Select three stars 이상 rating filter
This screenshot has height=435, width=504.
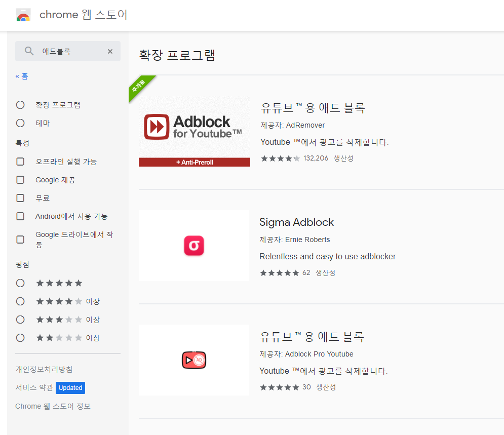(20, 320)
